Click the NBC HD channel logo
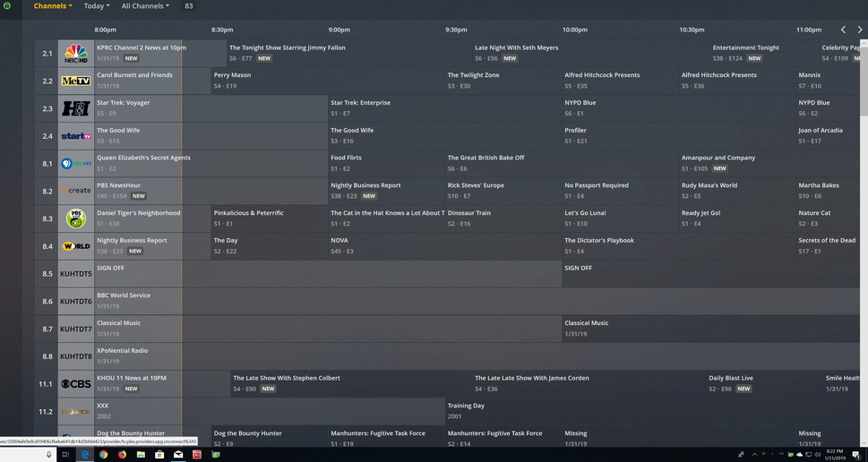 [x=76, y=53]
